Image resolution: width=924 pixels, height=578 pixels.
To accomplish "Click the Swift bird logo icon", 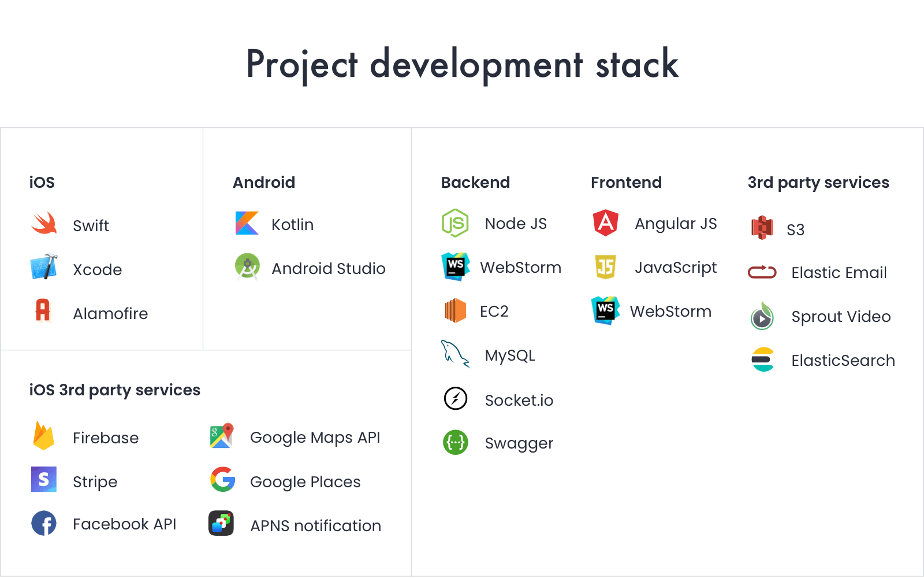I will (x=44, y=224).
